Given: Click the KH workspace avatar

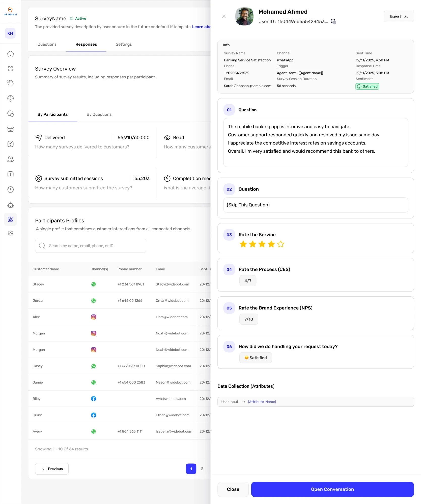Looking at the screenshot, I should tap(10, 33).
